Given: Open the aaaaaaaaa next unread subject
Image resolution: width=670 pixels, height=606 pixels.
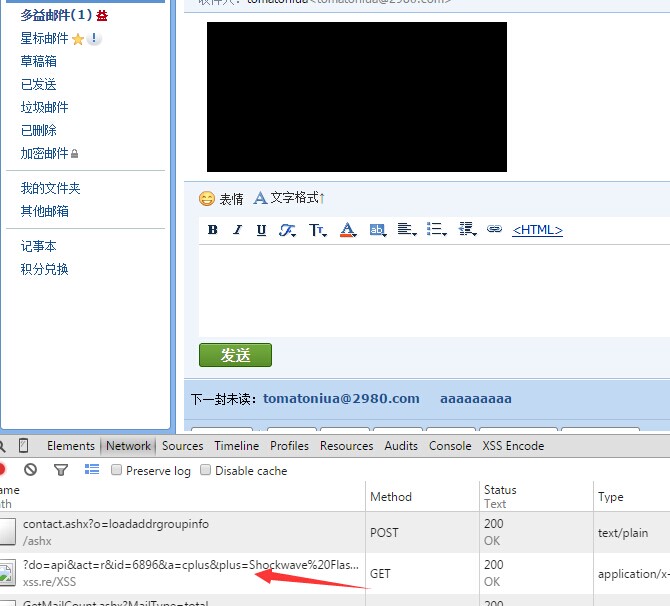Looking at the screenshot, I should pyautogui.click(x=476, y=399).
